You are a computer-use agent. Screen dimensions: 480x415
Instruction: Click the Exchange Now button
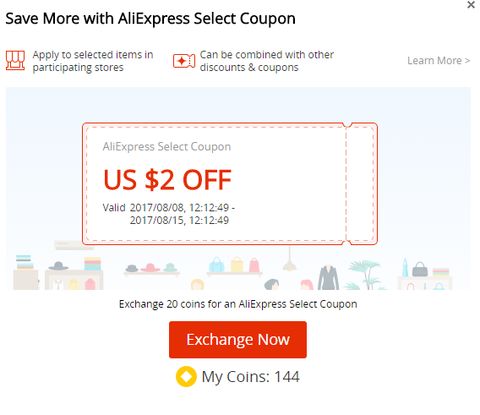click(238, 339)
